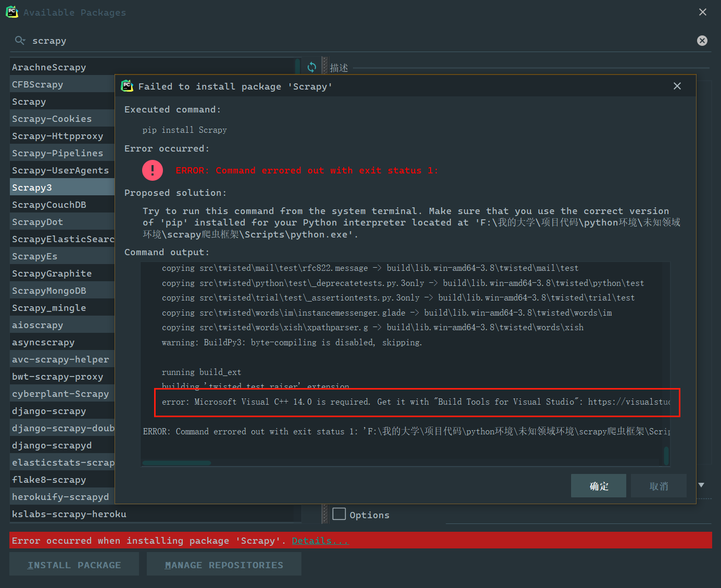Select Scrapy-Cookies package
This screenshot has height=588, width=721.
tap(62, 119)
